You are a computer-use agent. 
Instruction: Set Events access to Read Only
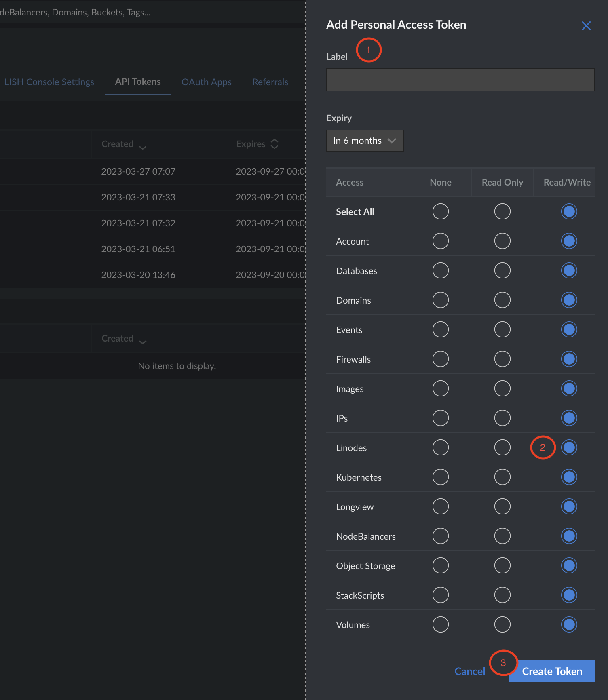[502, 329]
